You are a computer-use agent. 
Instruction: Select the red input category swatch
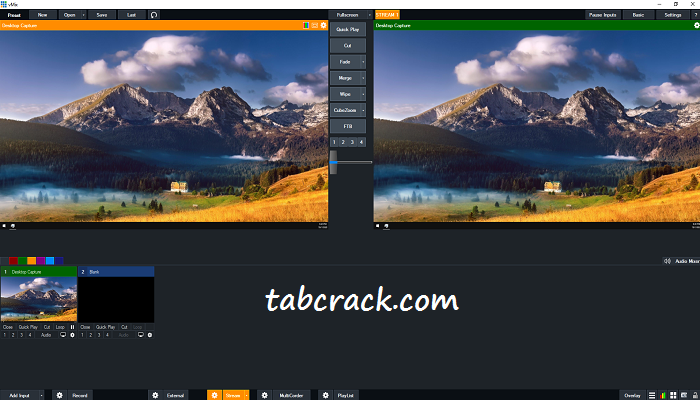(13, 261)
